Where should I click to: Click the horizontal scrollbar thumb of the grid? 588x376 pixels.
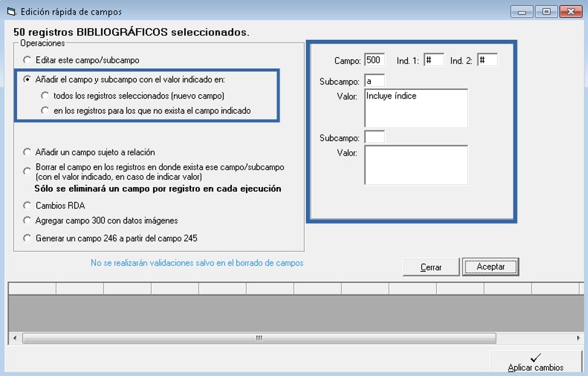pos(259,337)
